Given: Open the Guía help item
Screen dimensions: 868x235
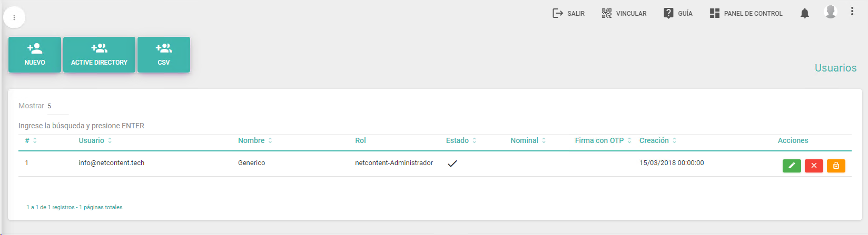Looking at the screenshot, I should coord(678,14).
